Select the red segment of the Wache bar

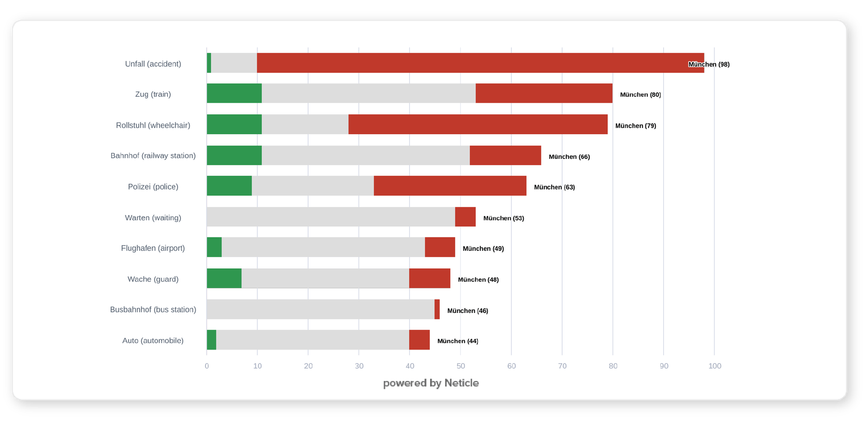coord(430,279)
